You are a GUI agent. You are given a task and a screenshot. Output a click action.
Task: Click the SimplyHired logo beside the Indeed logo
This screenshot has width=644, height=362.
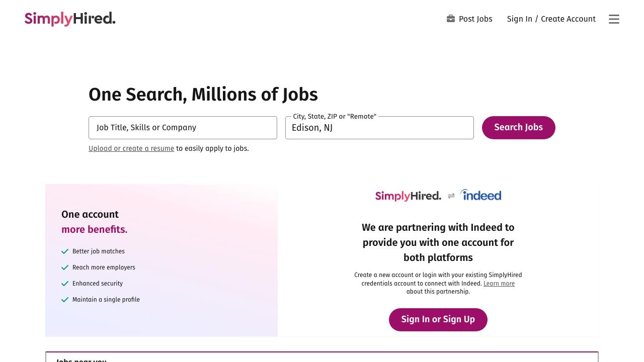[x=408, y=196]
